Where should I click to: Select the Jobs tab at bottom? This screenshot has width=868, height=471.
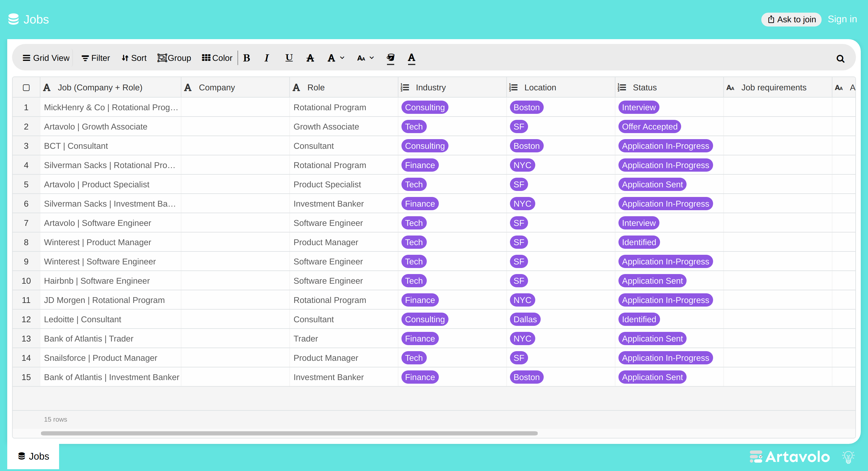pyautogui.click(x=33, y=456)
